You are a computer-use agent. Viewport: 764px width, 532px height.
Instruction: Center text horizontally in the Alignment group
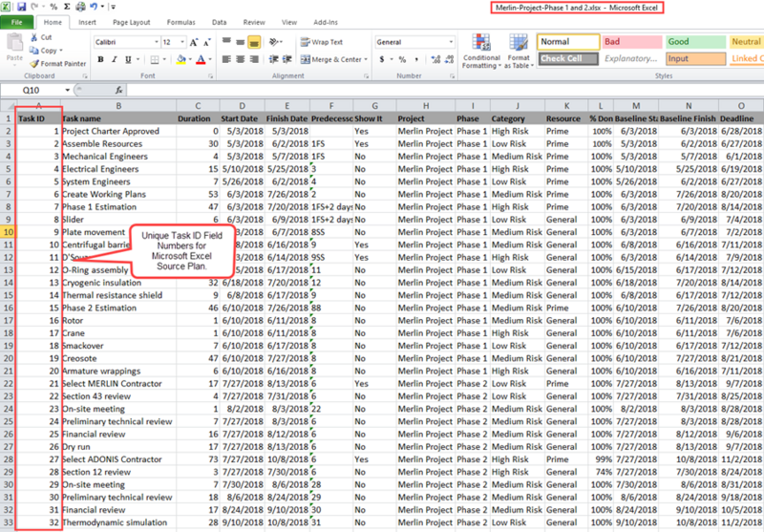tap(241, 59)
